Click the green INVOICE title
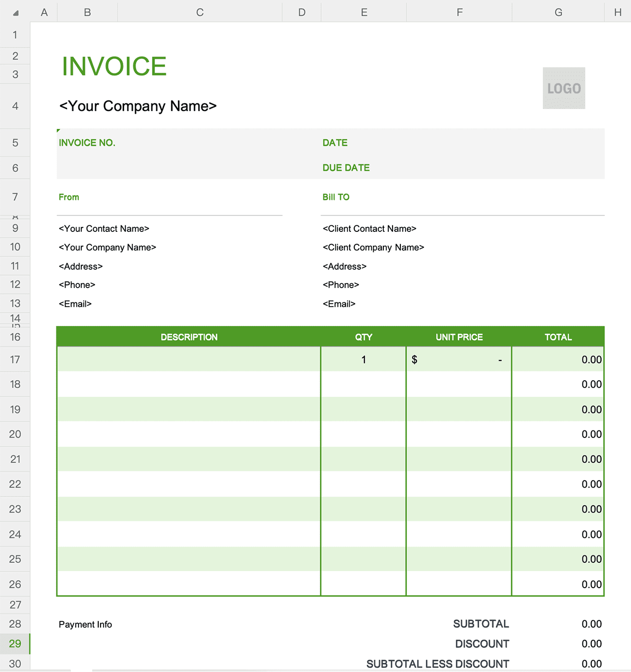Image resolution: width=631 pixels, height=672 pixels. point(114,66)
